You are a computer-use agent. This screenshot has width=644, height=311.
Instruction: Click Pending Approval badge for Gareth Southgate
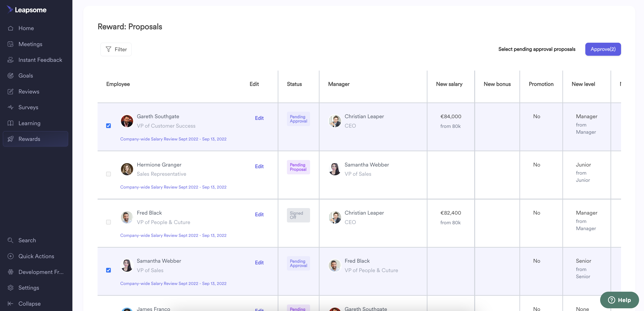pyautogui.click(x=298, y=119)
